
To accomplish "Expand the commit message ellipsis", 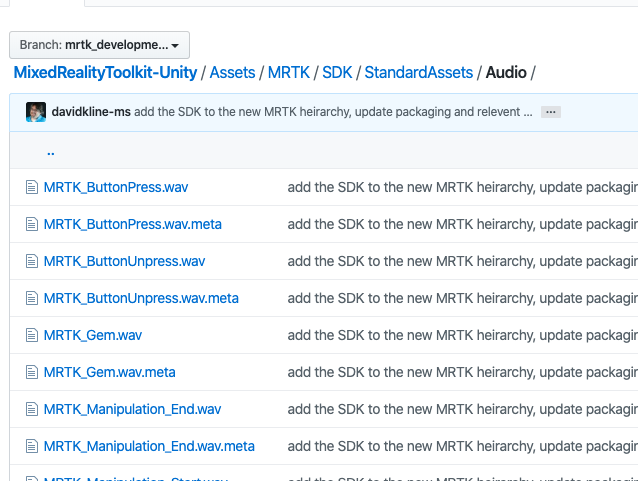I will 551,112.
